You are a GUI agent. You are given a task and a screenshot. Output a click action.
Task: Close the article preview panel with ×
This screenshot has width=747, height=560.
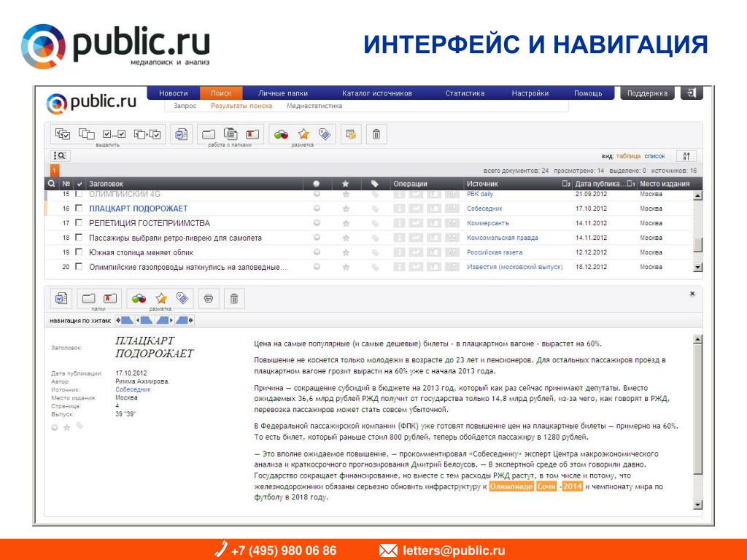tap(692, 294)
